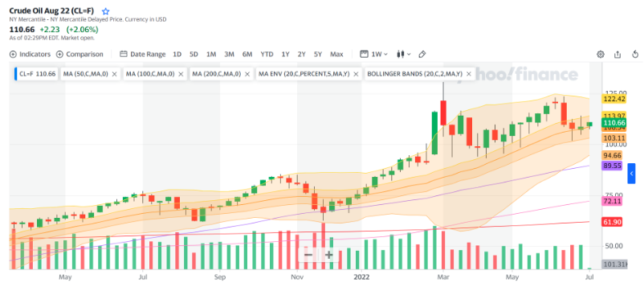Zoom out with the minus button
644x291 pixels.
(308, 255)
